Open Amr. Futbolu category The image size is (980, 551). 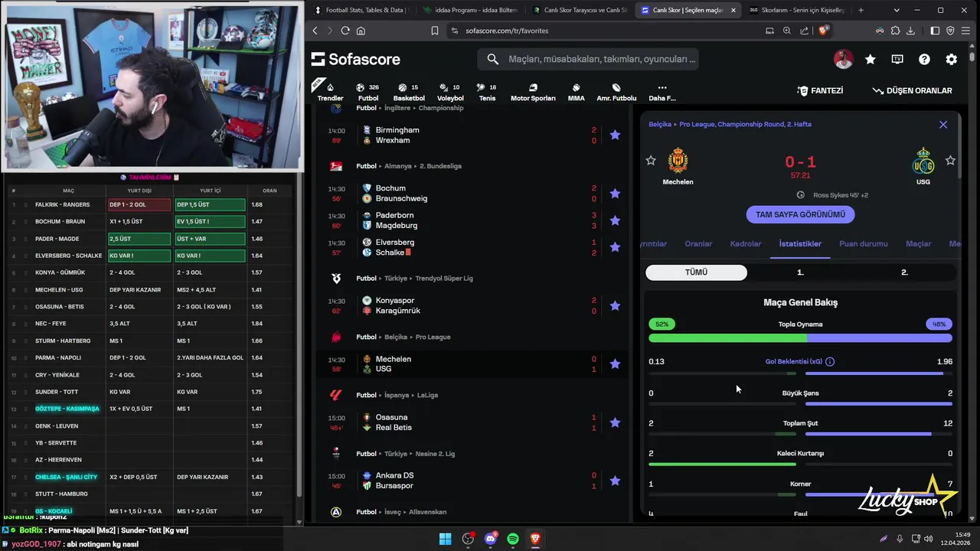[x=616, y=92]
